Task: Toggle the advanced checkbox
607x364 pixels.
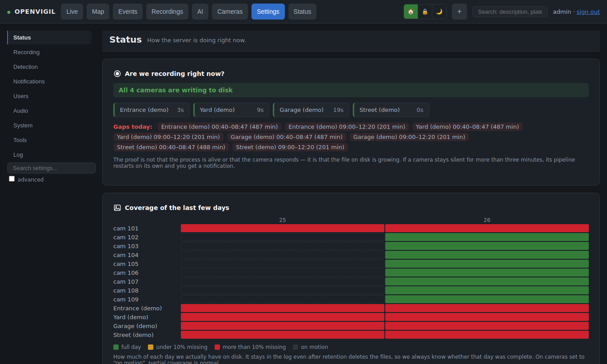Action: coord(12,179)
